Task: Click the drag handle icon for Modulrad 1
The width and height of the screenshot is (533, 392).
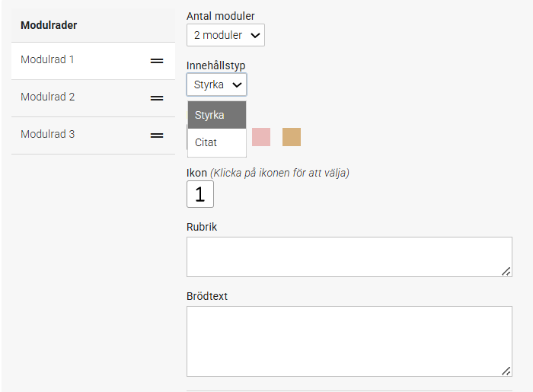Action: pos(157,61)
